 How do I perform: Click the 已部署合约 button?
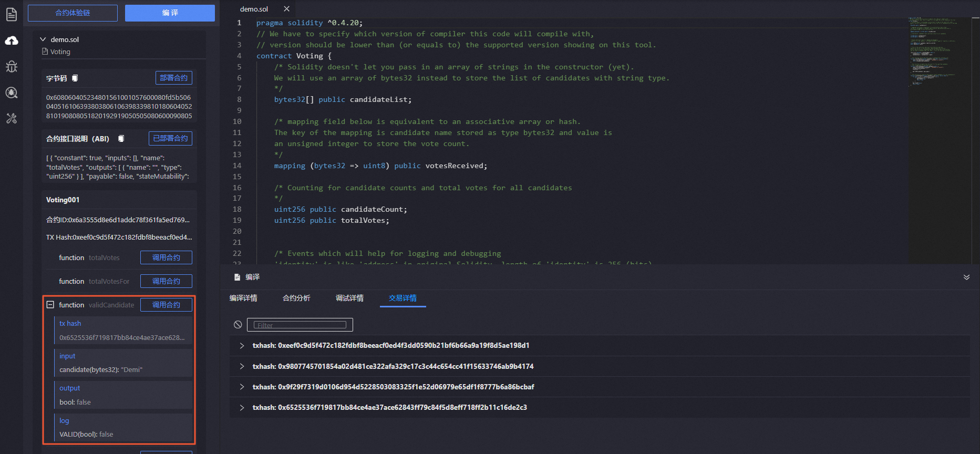pyautogui.click(x=170, y=138)
